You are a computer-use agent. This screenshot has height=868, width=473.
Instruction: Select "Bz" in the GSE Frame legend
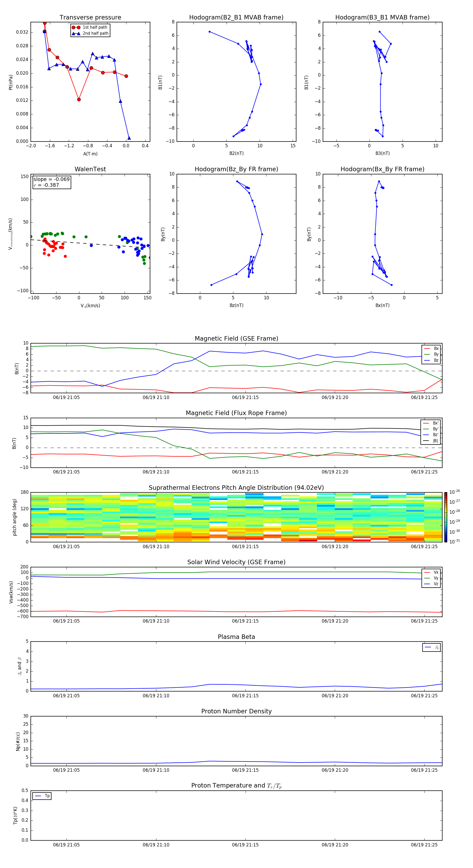point(431,360)
